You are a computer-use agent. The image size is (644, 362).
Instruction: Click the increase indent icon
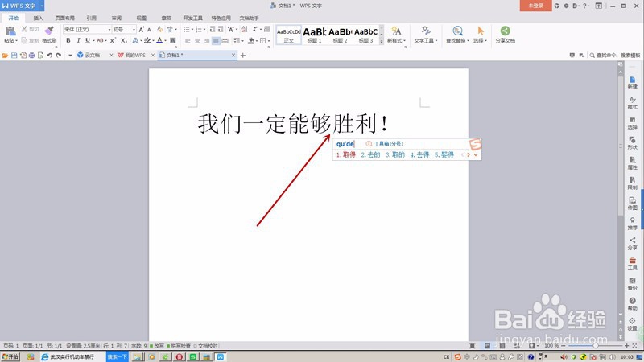tap(221, 29)
